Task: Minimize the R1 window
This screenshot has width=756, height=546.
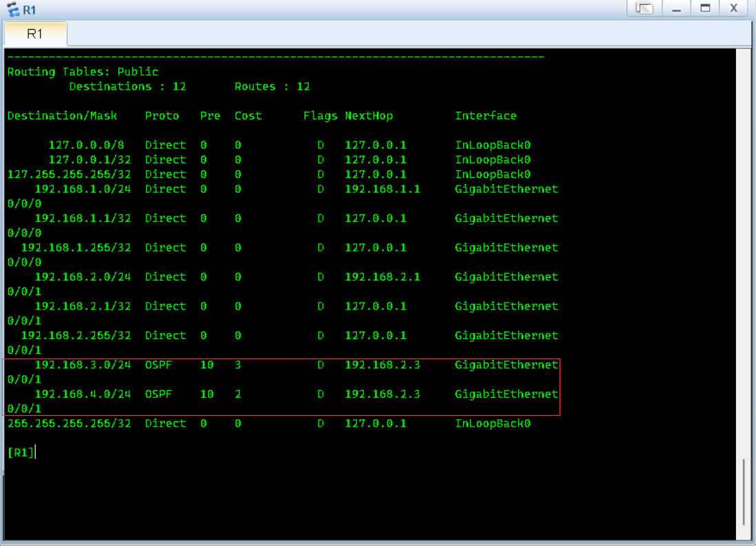Action: (x=677, y=8)
